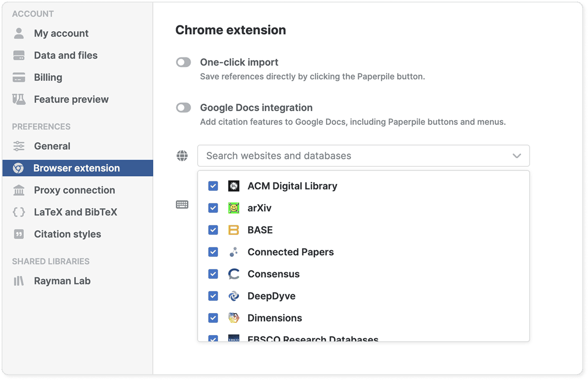Screen dimensions: 588x380
Task: Uncheck the arXiv checkbox
Action: click(213, 208)
